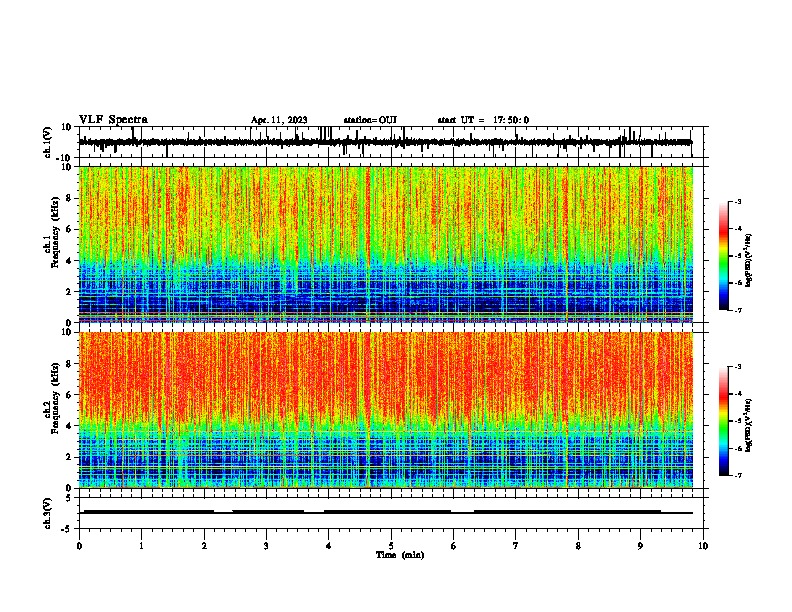The image size is (792, 612).
Task: Click time axis tick label "8"
Action: click(x=578, y=546)
